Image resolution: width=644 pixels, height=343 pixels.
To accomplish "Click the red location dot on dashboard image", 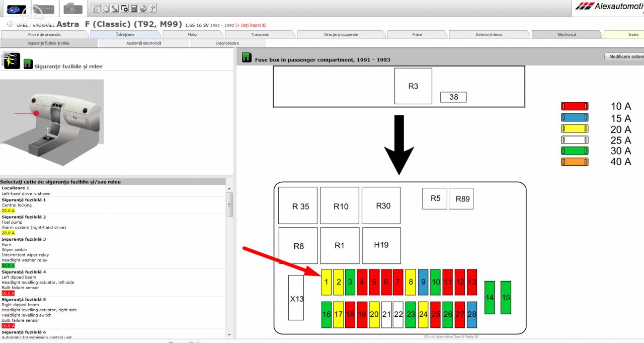I will pyautogui.click(x=36, y=113).
